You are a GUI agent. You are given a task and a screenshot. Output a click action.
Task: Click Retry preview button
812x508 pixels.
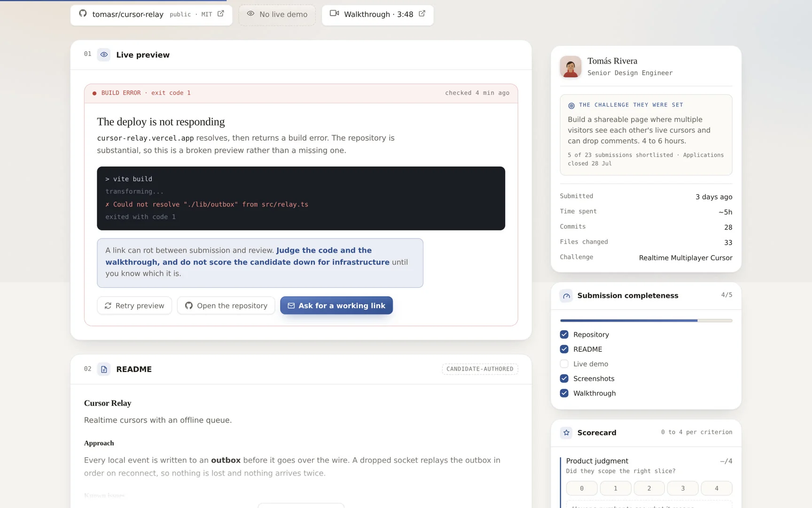(x=134, y=306)
